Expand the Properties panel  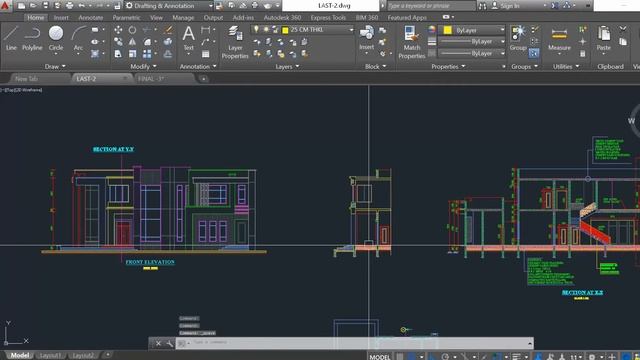coord(448,67)
